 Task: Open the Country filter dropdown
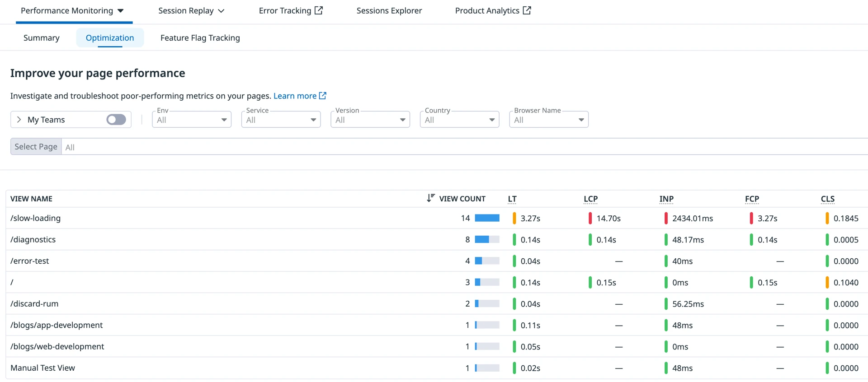[459, 120]
